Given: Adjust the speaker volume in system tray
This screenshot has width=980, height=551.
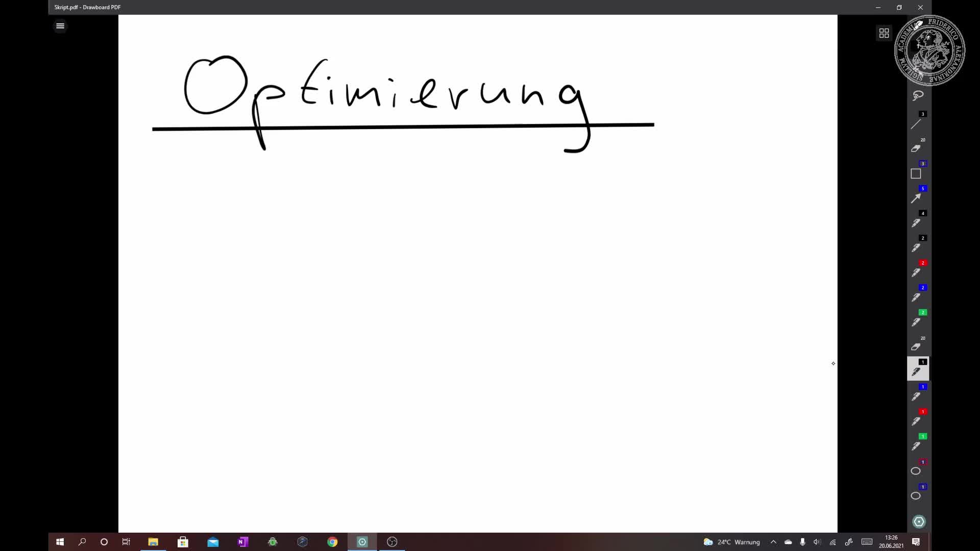Looking at the screenshot, I should coord(817,542).
